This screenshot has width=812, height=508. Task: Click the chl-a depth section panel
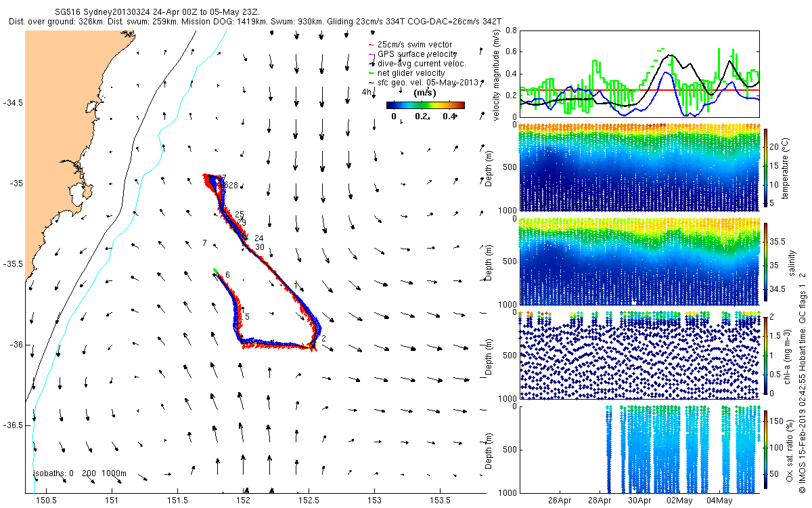coord(639,356)
